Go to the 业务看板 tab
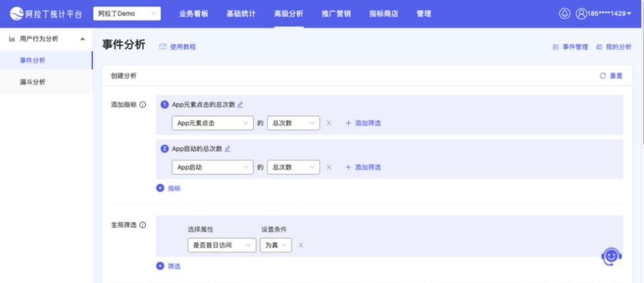 click(x=193, y=14)
